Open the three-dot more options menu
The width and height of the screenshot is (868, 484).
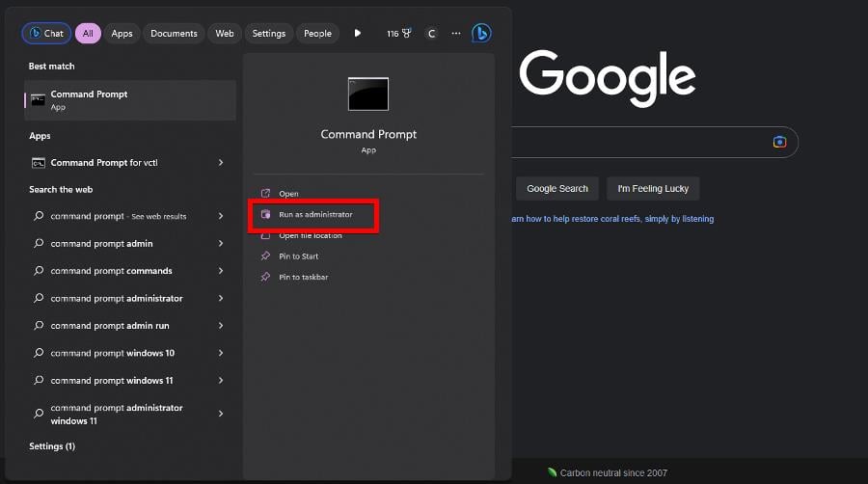[x=455, y=33]
